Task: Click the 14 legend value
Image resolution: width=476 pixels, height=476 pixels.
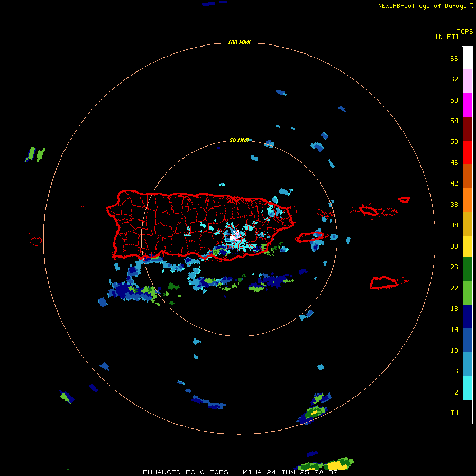Action: point(454,330)
